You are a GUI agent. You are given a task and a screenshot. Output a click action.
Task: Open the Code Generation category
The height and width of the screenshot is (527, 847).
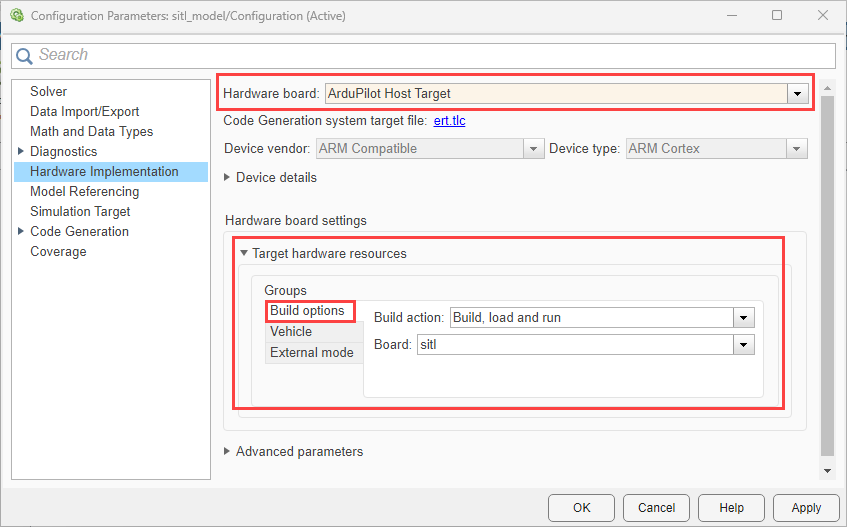click(x=79, y=231)
